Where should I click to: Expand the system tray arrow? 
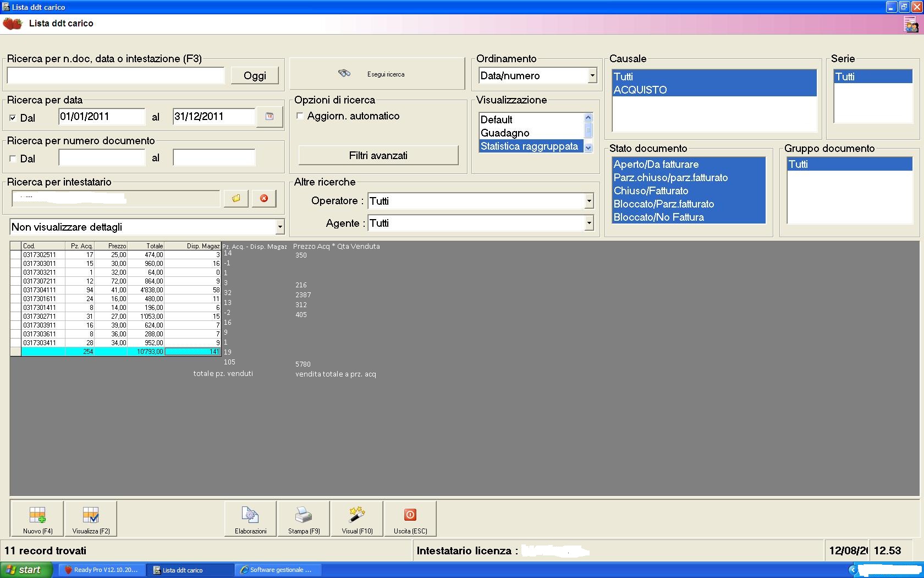click(x=853, y=570)
